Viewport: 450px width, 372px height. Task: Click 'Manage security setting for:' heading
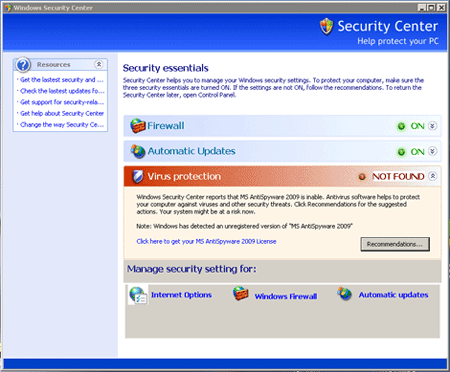tap(192, 269)
